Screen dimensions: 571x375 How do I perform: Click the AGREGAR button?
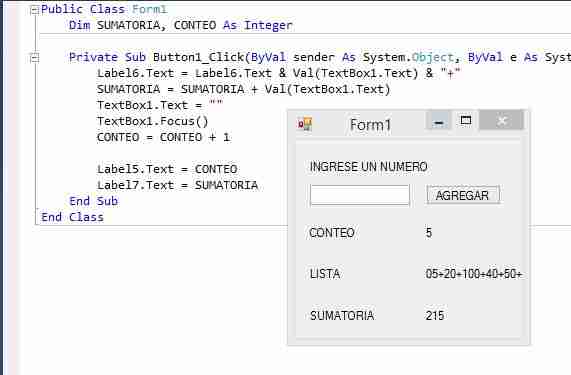point(463,195)
